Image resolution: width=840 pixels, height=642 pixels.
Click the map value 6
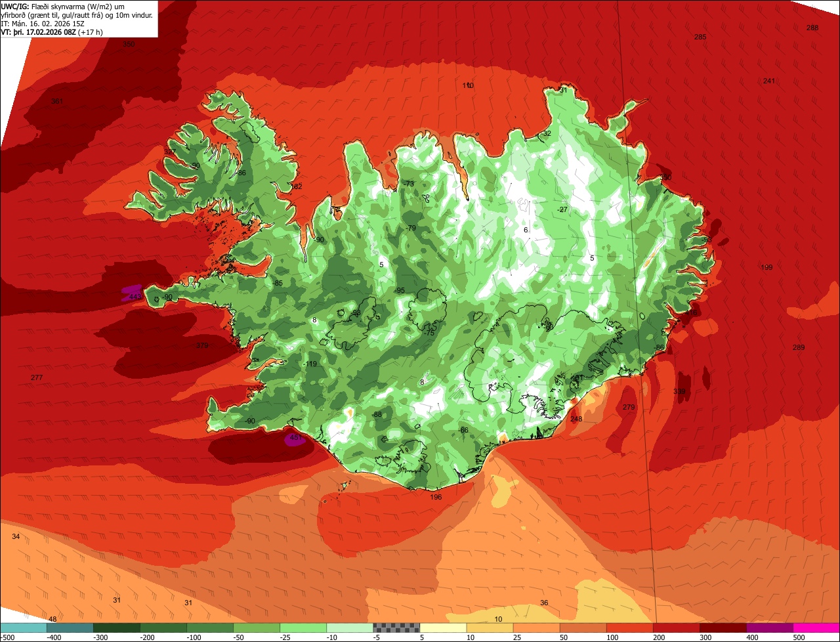pyautogui.click(x=526, y=230)
